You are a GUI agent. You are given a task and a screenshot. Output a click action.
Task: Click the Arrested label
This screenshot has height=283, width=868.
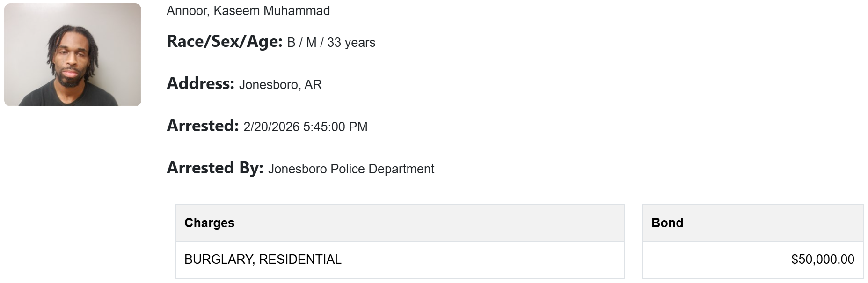pyautogui.click(x=203, y=126)
